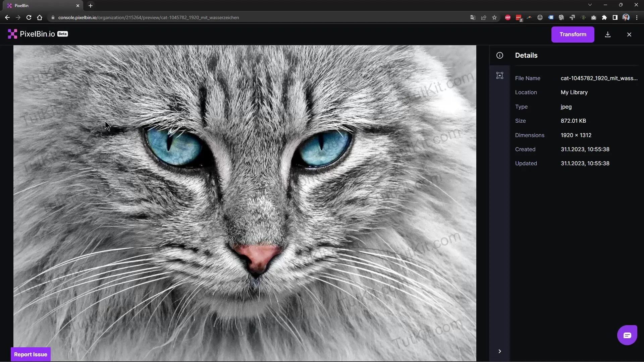Open the tab search dropdown
This screenshot has height=362, width=644.
(x=590, y=5)
